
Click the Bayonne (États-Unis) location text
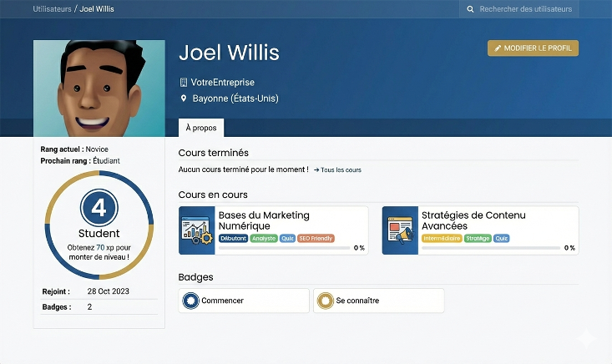(x=235, y=99)
